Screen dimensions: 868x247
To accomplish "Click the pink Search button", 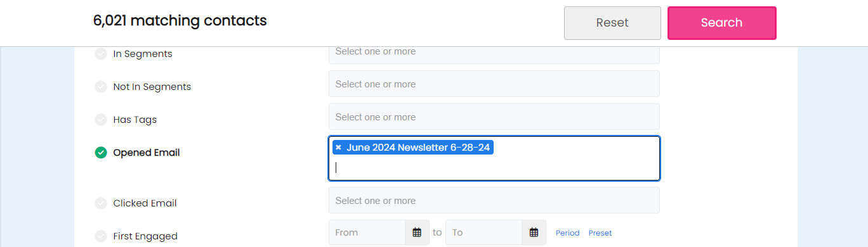I will click(722, 23).
